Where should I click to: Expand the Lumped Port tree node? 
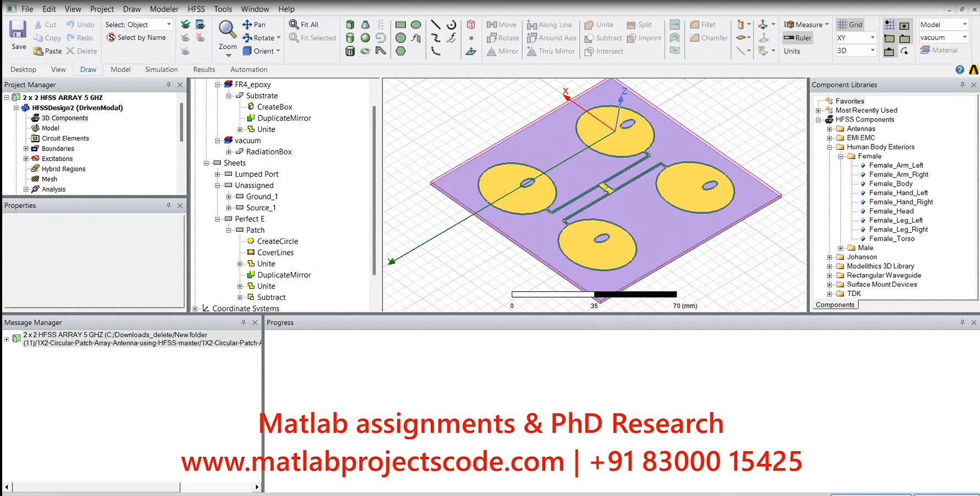tap(218, 174)
